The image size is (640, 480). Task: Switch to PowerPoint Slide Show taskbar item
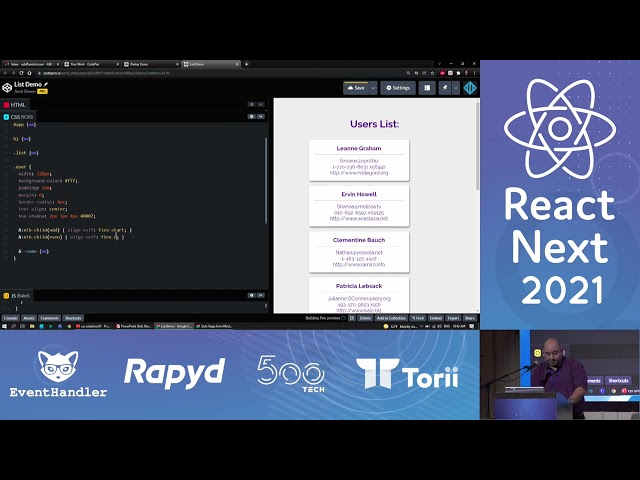[133, 326]
